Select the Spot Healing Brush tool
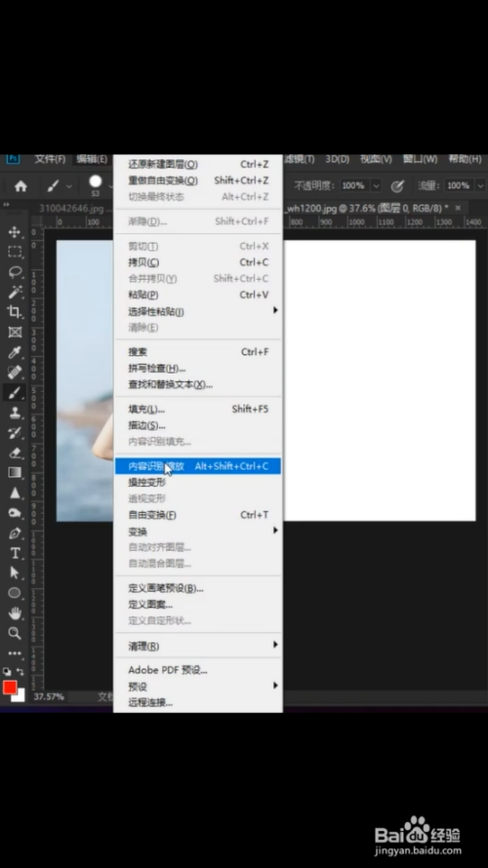Screen dimensions: 488x868 (x=15, y=372)
